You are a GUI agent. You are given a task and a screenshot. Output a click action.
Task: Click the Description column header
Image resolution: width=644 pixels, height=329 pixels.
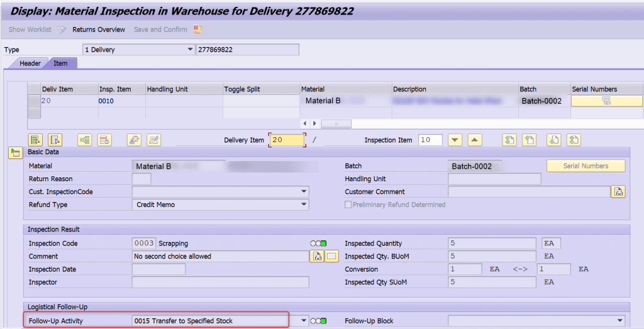tap(455, 89)
